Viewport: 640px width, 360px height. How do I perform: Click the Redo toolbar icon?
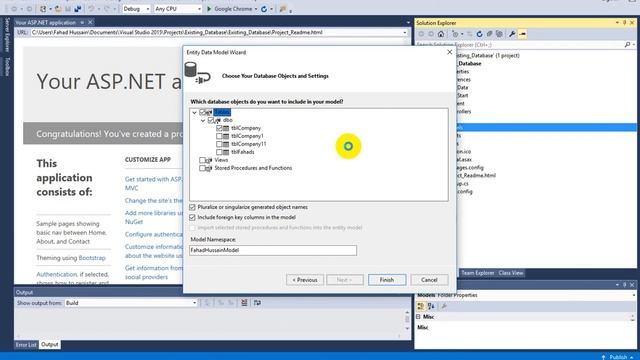107,9
